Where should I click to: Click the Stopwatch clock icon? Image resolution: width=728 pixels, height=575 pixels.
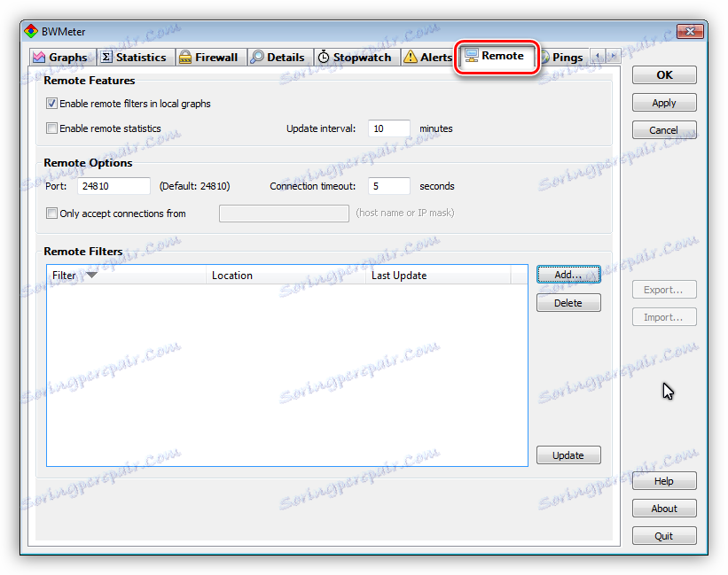click(323, 57)
